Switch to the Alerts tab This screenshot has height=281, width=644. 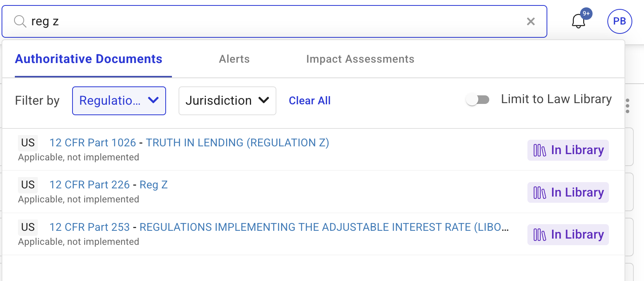pos(234,59)
